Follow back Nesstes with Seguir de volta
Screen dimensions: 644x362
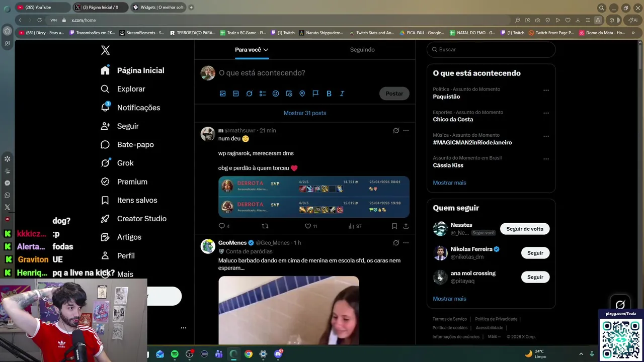[x=525, y=229]
